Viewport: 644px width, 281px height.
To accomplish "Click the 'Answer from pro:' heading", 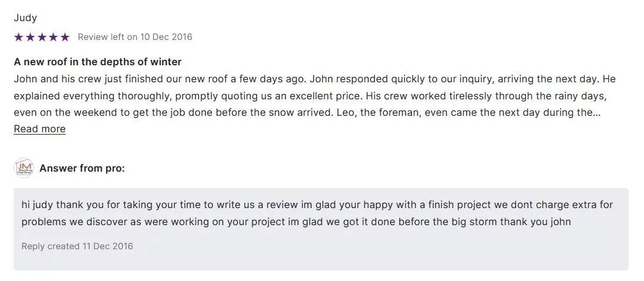I will (x=82, y=168).
